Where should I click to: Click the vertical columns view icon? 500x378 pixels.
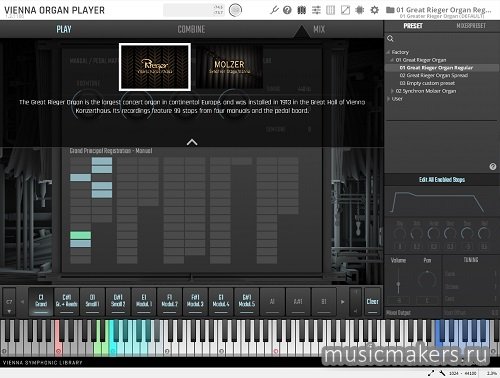click(330, 10)
